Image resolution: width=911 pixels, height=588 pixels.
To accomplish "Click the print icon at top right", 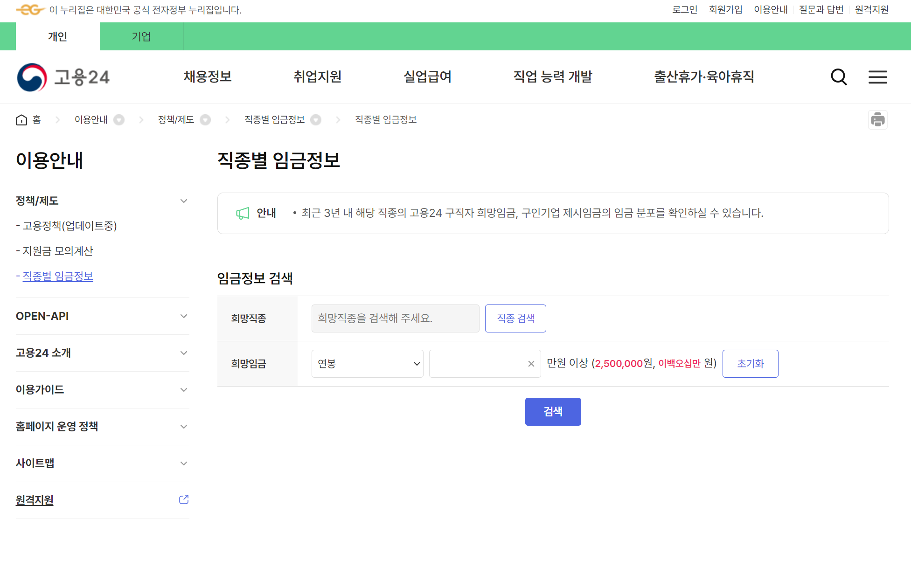I will [878, 120].
